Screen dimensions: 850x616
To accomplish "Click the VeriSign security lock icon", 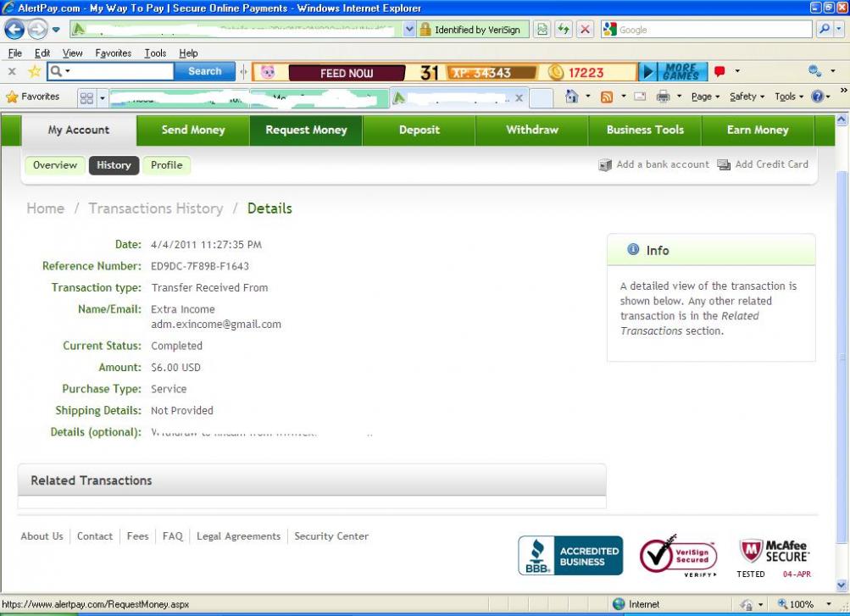I will 425,30.
